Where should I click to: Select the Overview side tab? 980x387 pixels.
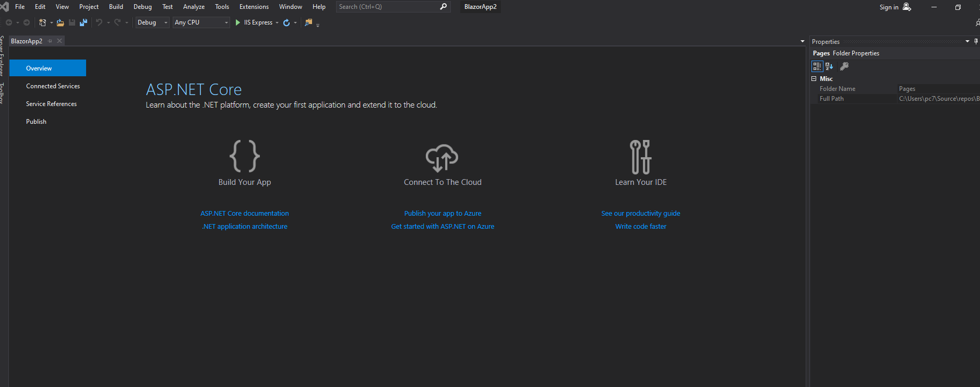click(x=47, y=68)
